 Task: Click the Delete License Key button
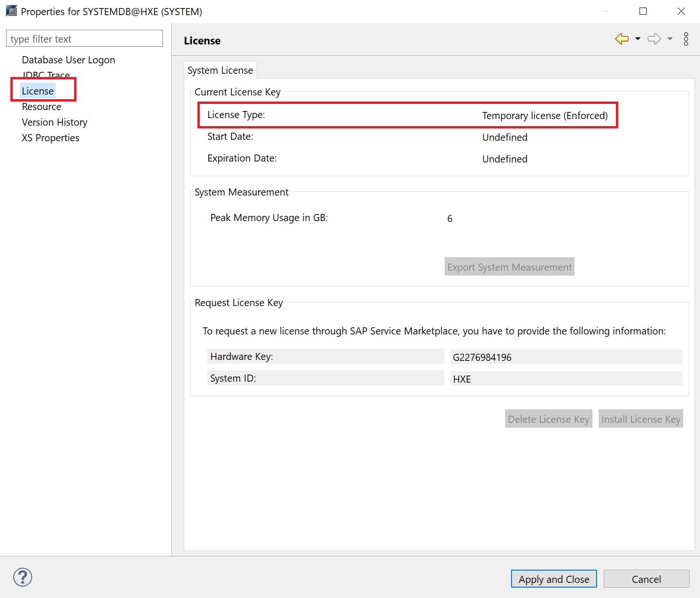click(x=548, y=419)
